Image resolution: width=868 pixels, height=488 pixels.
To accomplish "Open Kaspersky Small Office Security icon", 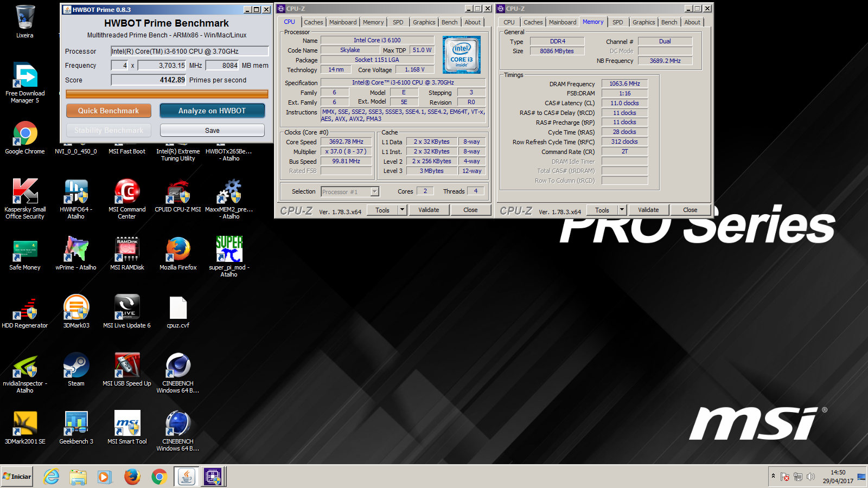I will 25,198.
